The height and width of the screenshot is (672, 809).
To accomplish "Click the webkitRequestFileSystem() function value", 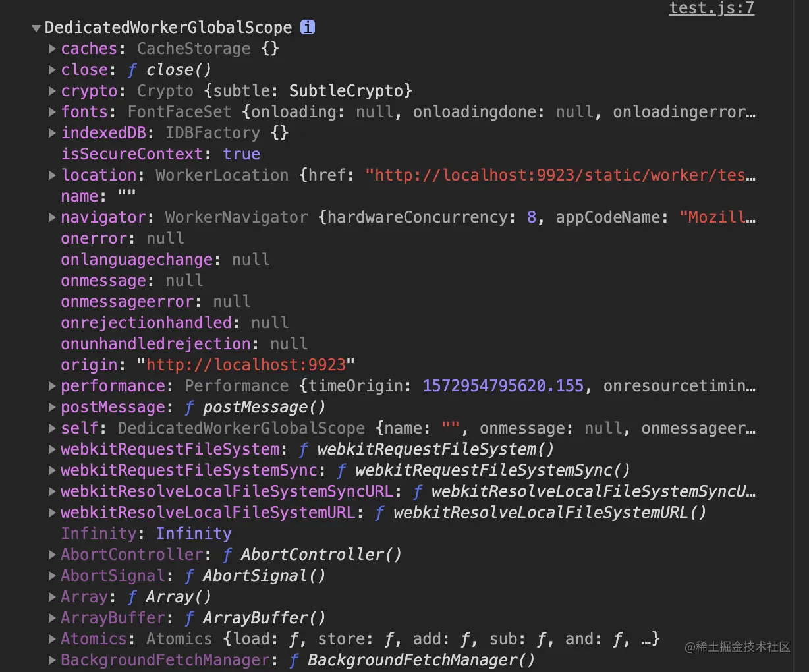I will coord(435,449).
